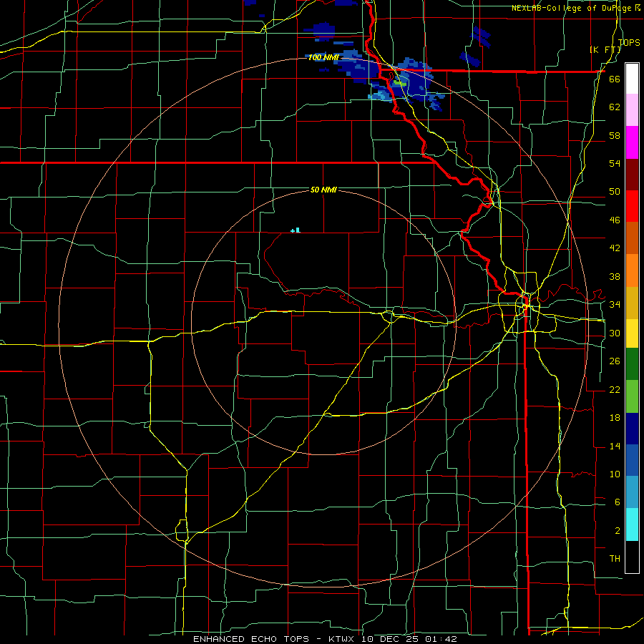This screenshot has height=644, width=644.
Task: Click the magenta 58 kft legend swatch
Action: pyautogui.click(x=632, y=142)
